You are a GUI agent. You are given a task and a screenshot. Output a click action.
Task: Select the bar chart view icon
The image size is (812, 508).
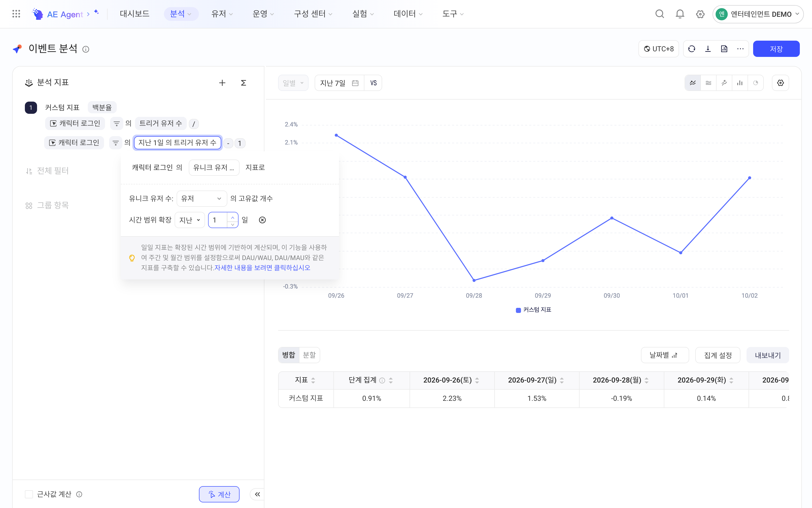pyautogui.click(x=740, y=83)
